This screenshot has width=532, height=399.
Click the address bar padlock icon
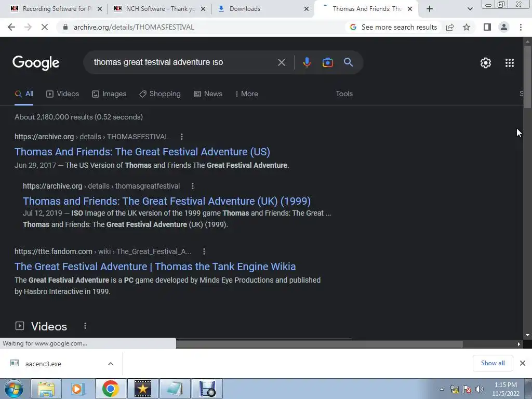(65, 27)
